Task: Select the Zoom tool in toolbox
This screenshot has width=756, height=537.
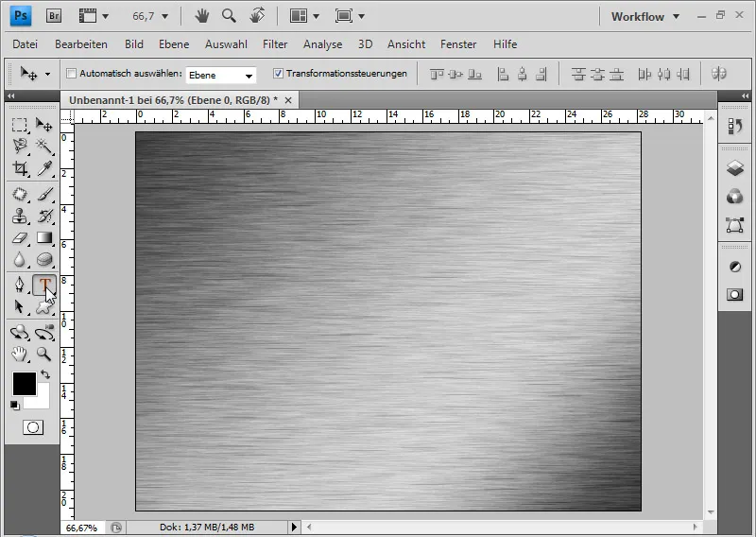Action: pos(44,355)
